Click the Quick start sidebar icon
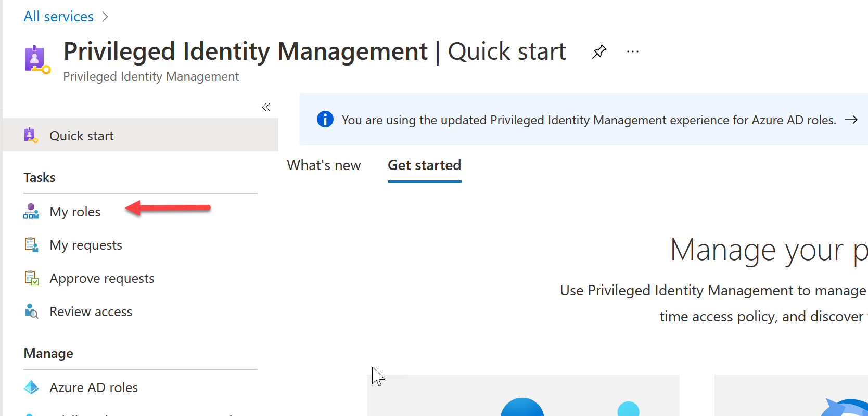This screenshot has width=868, height=416. (x=31, y=136)
